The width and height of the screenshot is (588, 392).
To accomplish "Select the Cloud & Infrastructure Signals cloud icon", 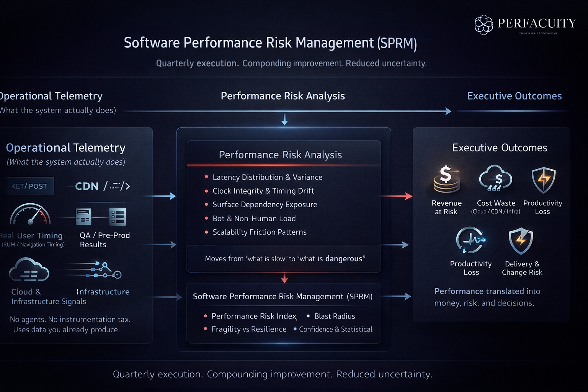I will pyautogui.click(x=30, y=269).
